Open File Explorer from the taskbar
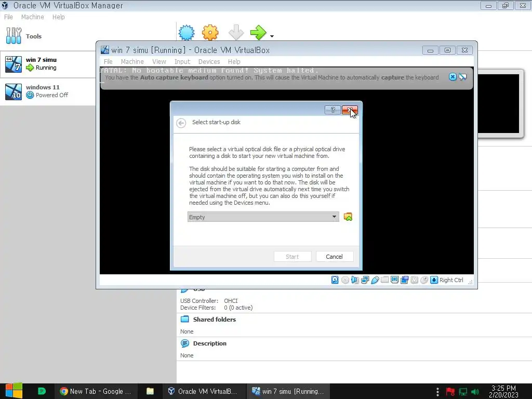532x399 pixels. [x=150, y=391]
